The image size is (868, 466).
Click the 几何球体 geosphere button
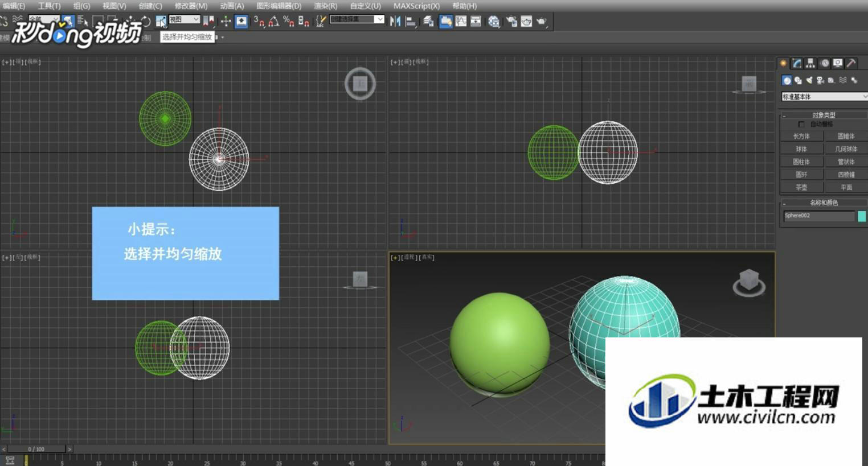click(x=846, y=149)
